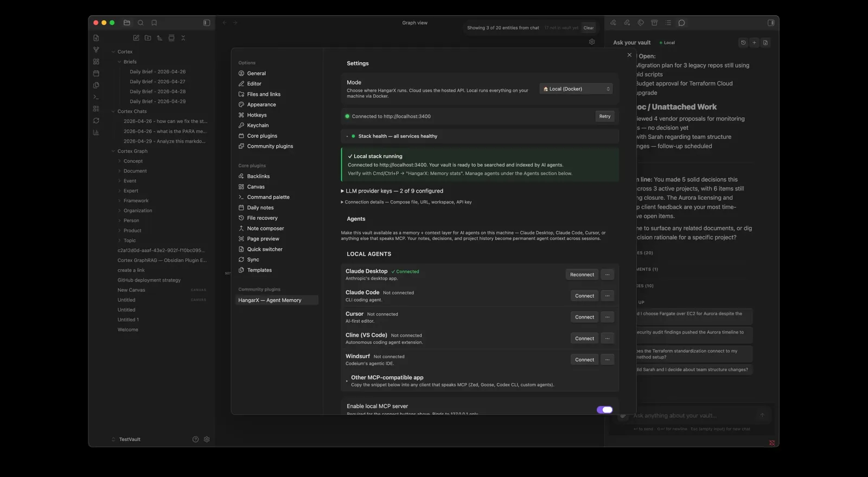Click the Retry connection button

pyautogui.click(x=605, y=116)
